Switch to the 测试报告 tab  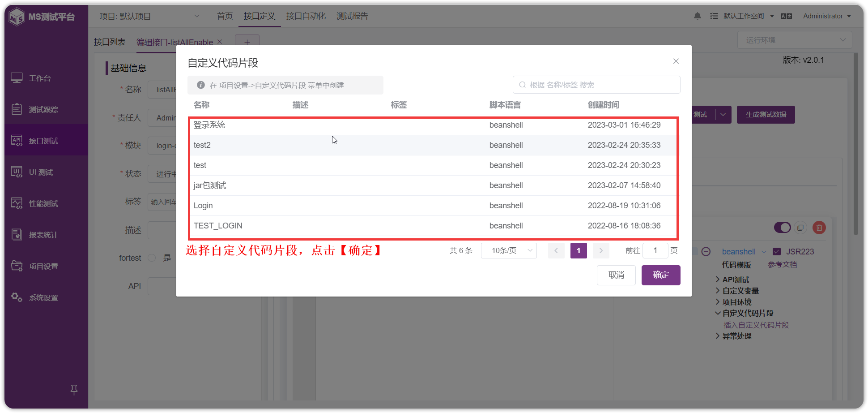(352, 16)
